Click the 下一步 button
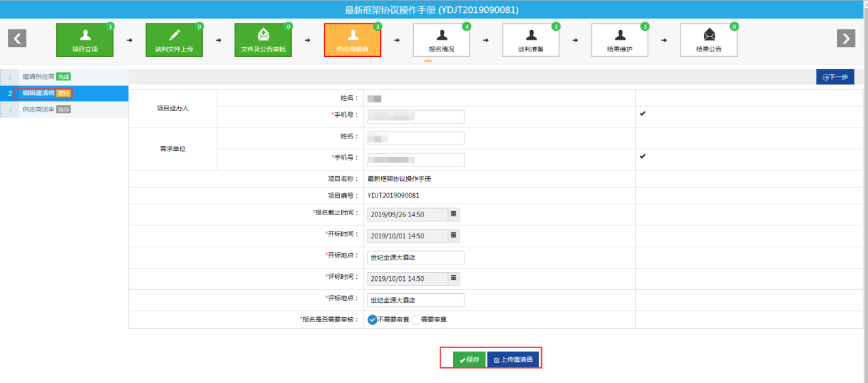868x383 pixels. pyautogui.click(x=835, y=77)
